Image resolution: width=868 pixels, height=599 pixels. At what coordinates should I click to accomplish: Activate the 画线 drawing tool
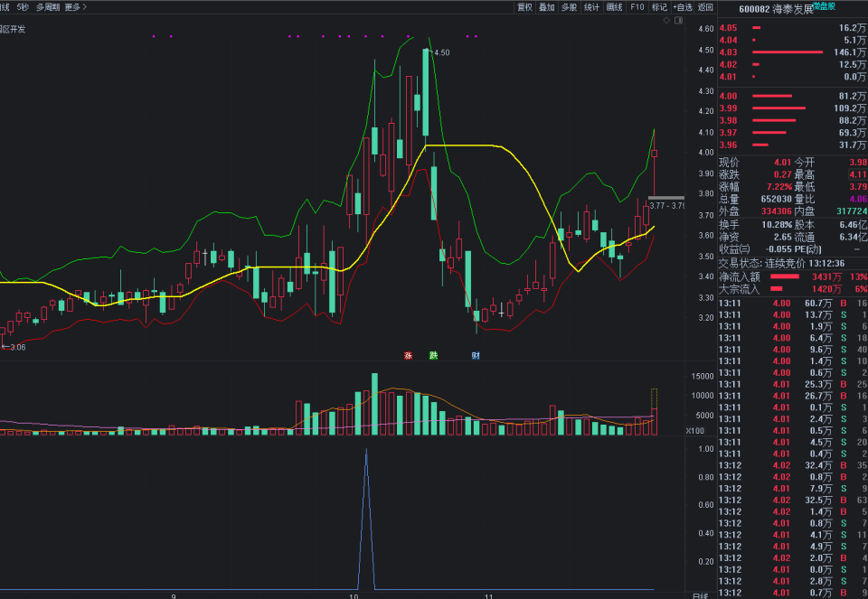tap(615, 7)
